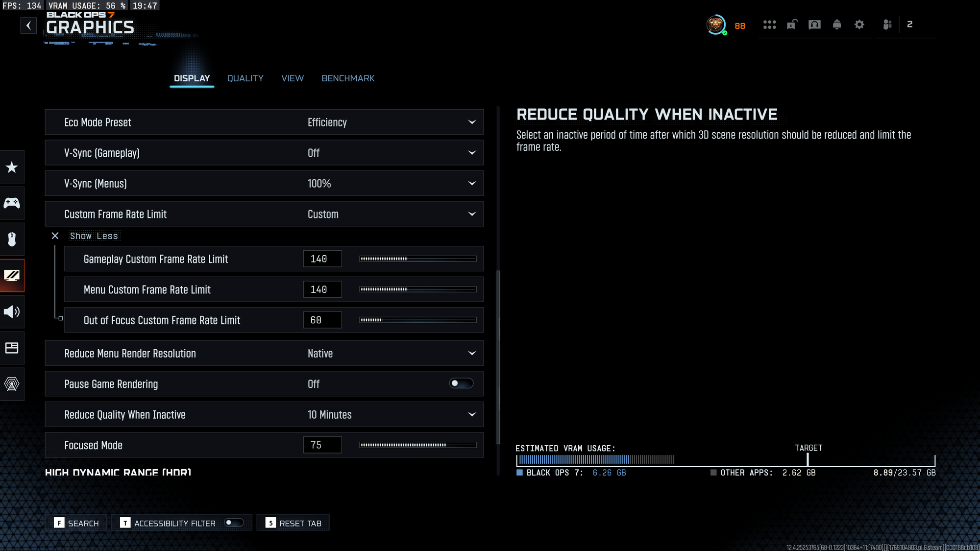Open the mouse settings sidebar icon
Image resolution: width=980 pixels, height=551 pixels.
pos(12,240)
